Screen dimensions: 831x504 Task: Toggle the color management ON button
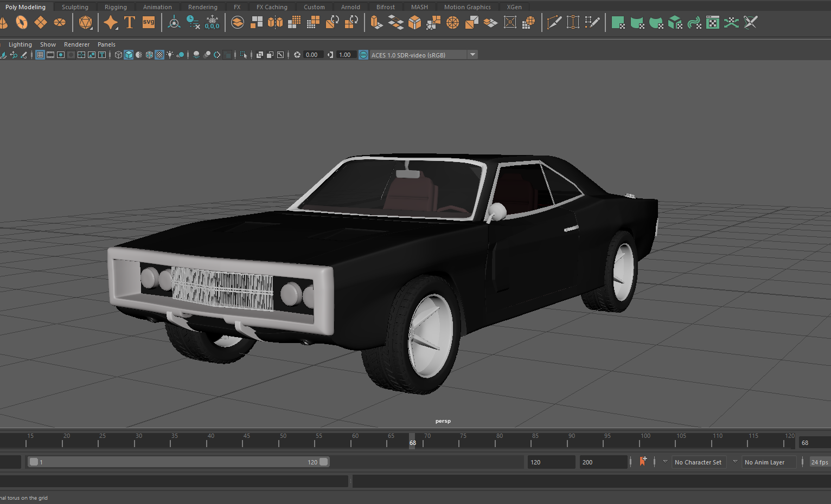363,55
